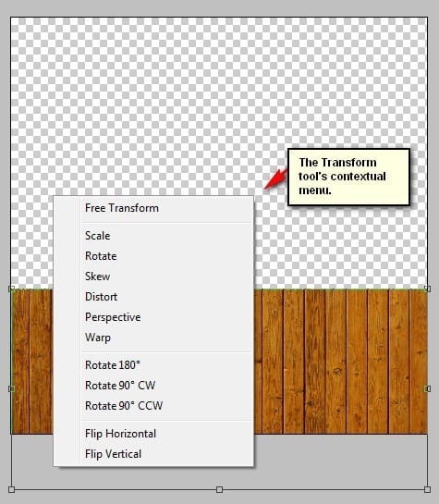
Task: Select Skew in the transform menu
Action: 153,277
